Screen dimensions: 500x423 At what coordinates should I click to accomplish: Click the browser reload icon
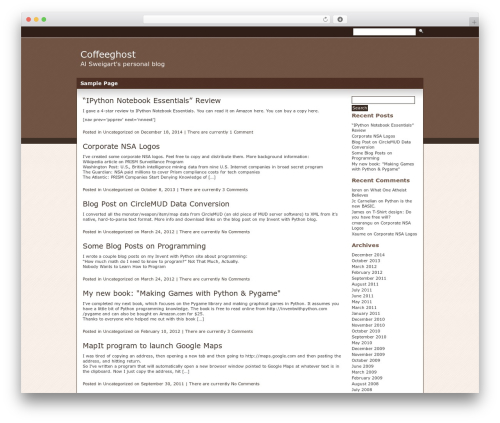(325, 19)
